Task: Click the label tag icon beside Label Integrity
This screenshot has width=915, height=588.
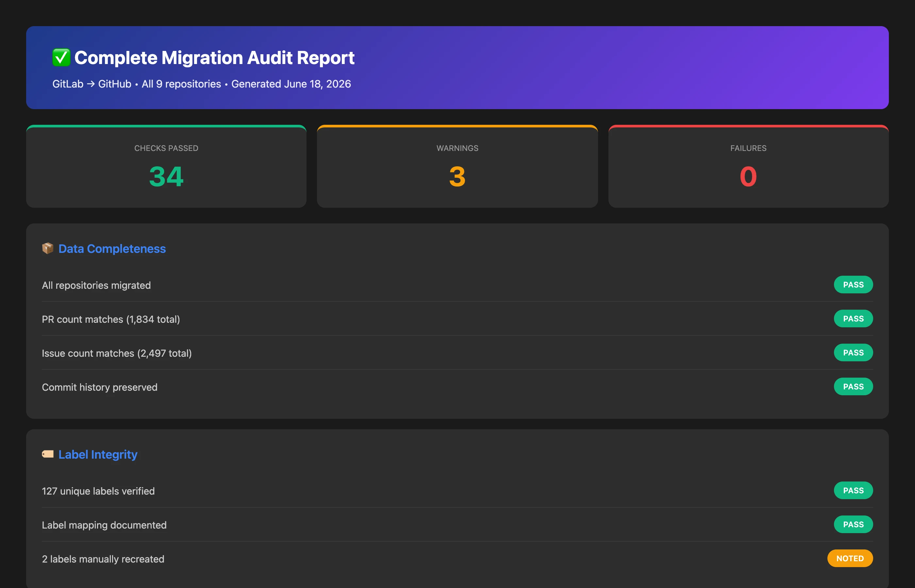Action: tap(48, 454)
